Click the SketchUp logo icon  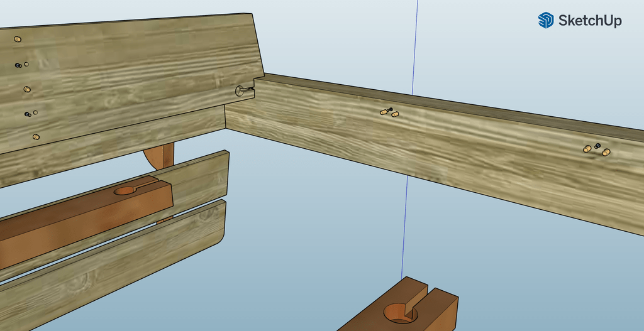(x=546, y=20)
